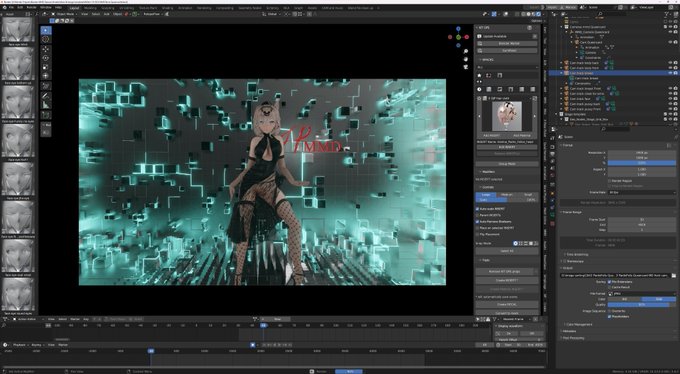
Task: Adjust the output Quality slider
Action: pos(642,305)
